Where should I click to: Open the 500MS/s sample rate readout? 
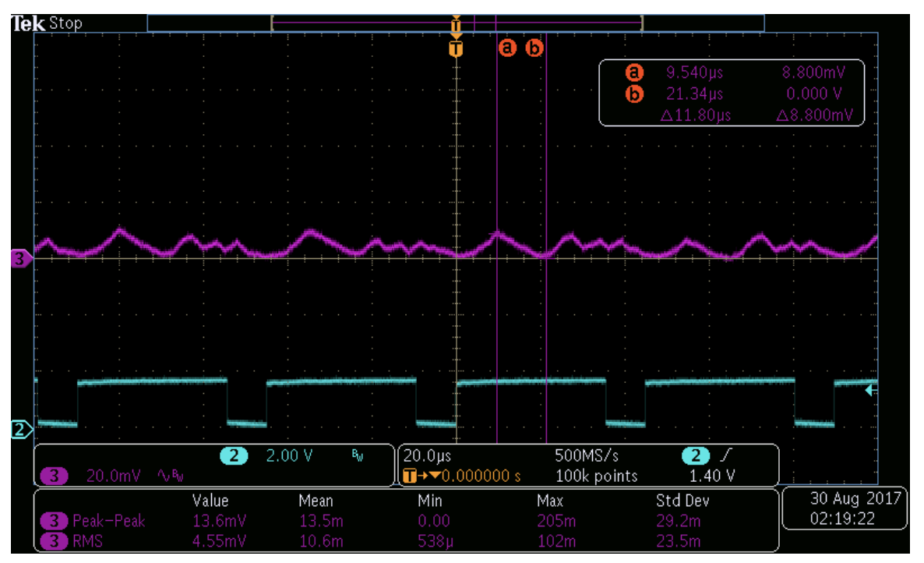click(x=586, y=456)
